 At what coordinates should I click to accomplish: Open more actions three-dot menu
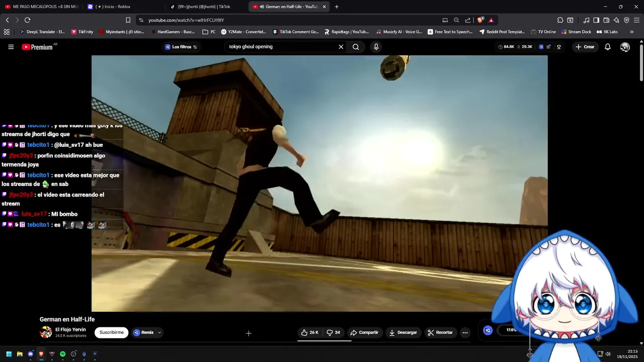465,332
